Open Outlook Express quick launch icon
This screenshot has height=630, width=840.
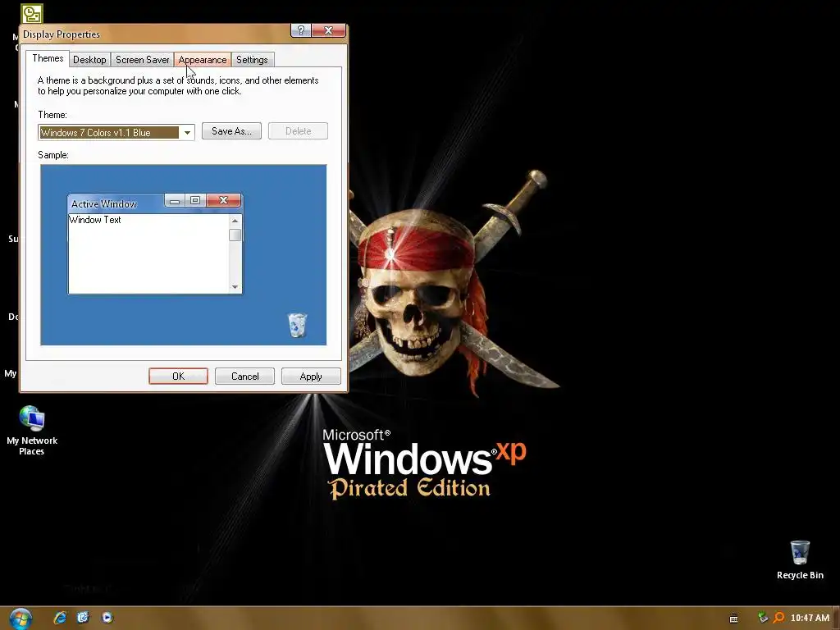click(83, 618)
